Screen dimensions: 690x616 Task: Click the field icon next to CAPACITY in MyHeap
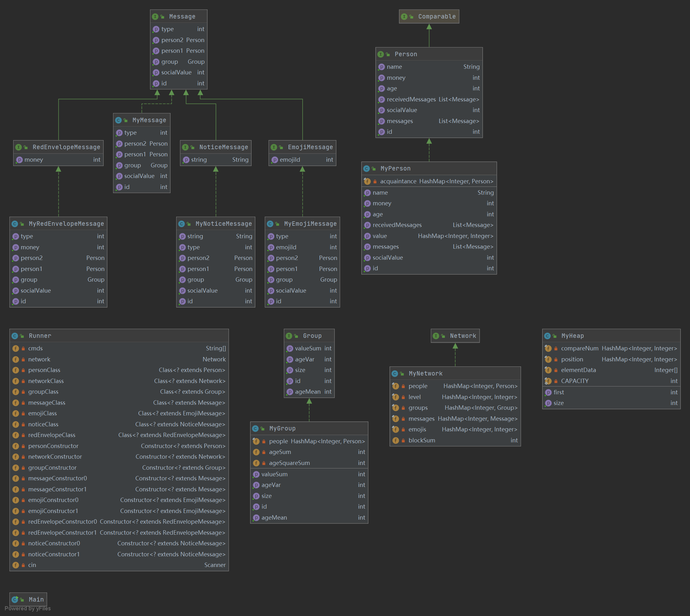tap(548, 381)
